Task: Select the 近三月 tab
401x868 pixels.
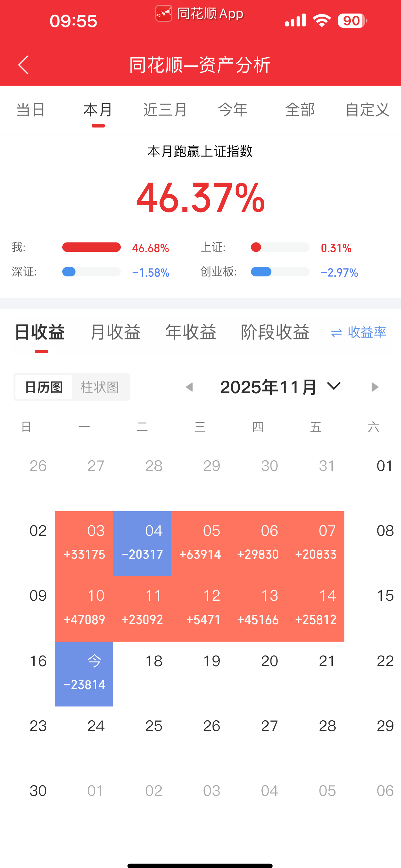Action: click(165, 110)
